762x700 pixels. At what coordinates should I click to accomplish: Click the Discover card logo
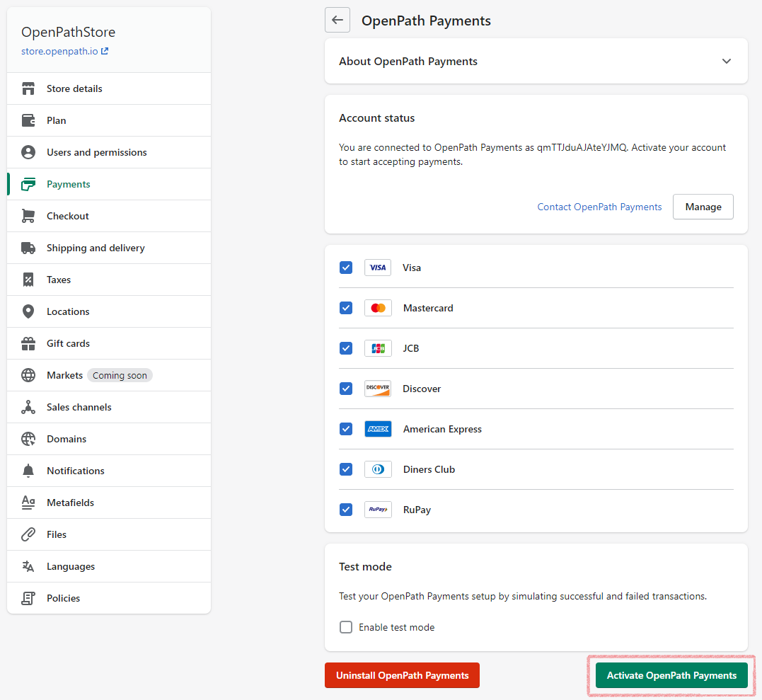(x=378, y=389)
